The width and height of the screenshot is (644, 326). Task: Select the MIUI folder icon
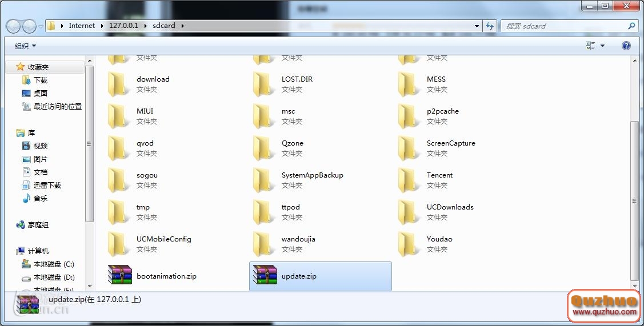click(x=118, y=116)
